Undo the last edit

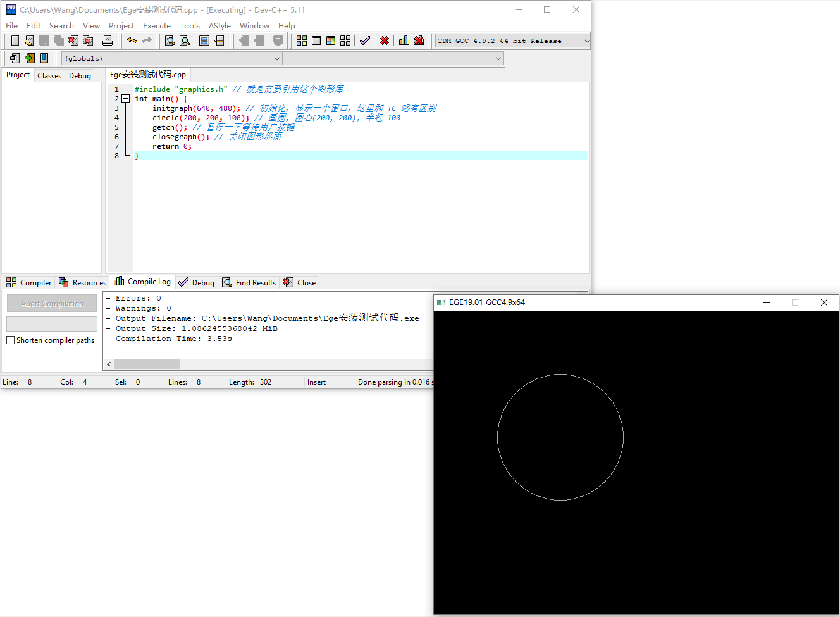[132, 40]
